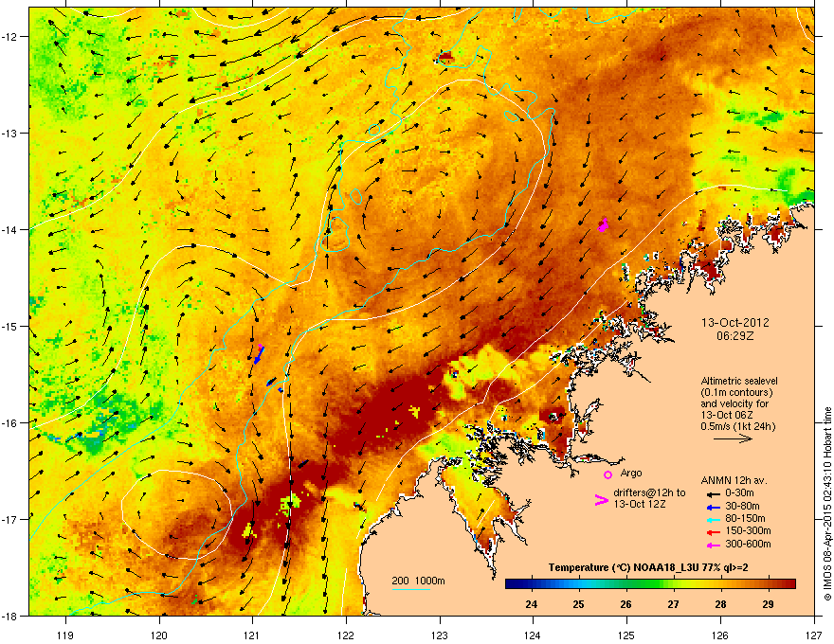Click the dark red end of temperature colour bar
This screenshot has height=644, width=834.
789,584
